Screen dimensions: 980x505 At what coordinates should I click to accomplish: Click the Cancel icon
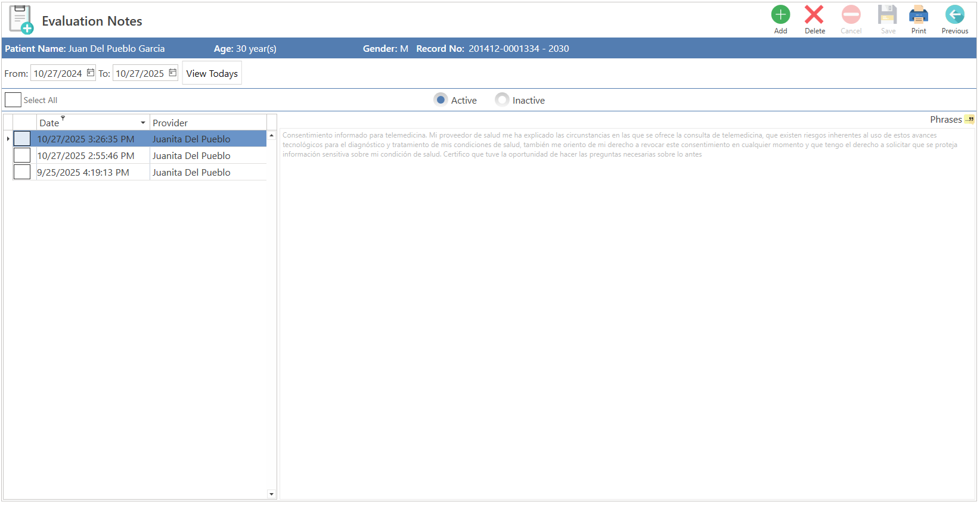851,14
